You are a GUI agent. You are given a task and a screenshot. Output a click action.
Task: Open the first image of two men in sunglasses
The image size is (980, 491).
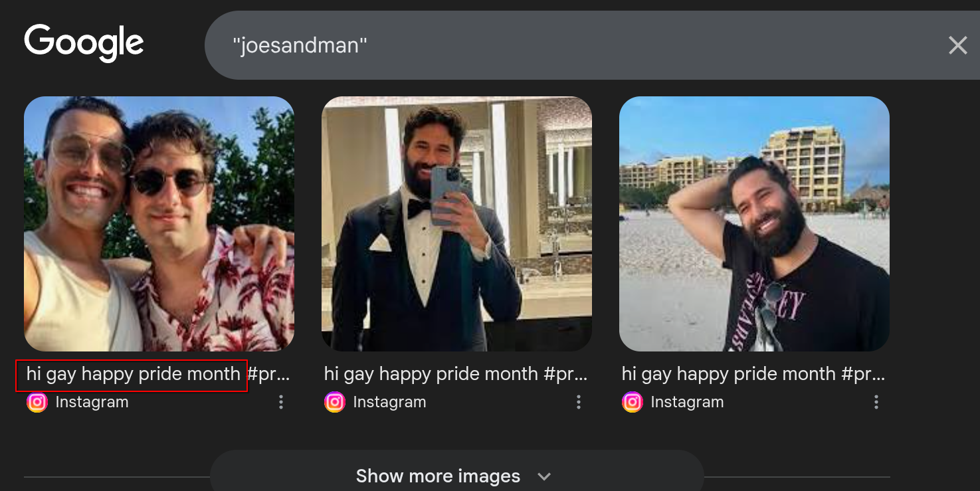159,224
